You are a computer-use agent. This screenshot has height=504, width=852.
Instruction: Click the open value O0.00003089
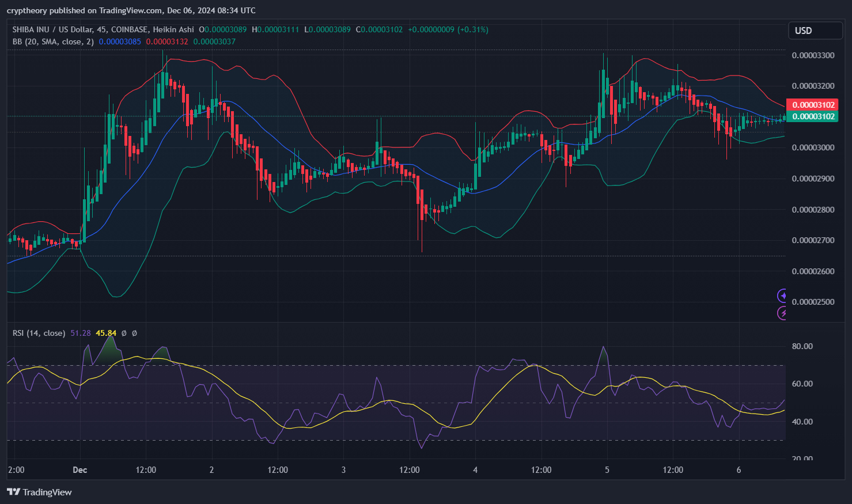222,29
